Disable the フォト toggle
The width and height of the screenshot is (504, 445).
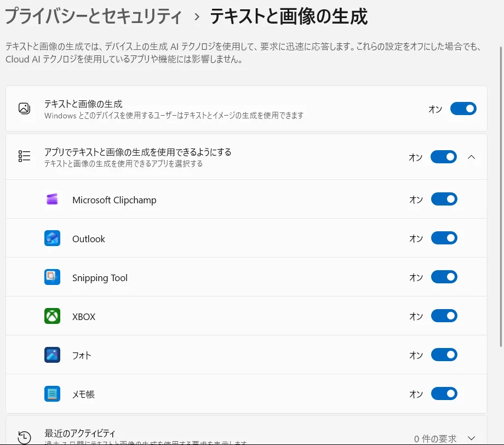coord(444,355)
